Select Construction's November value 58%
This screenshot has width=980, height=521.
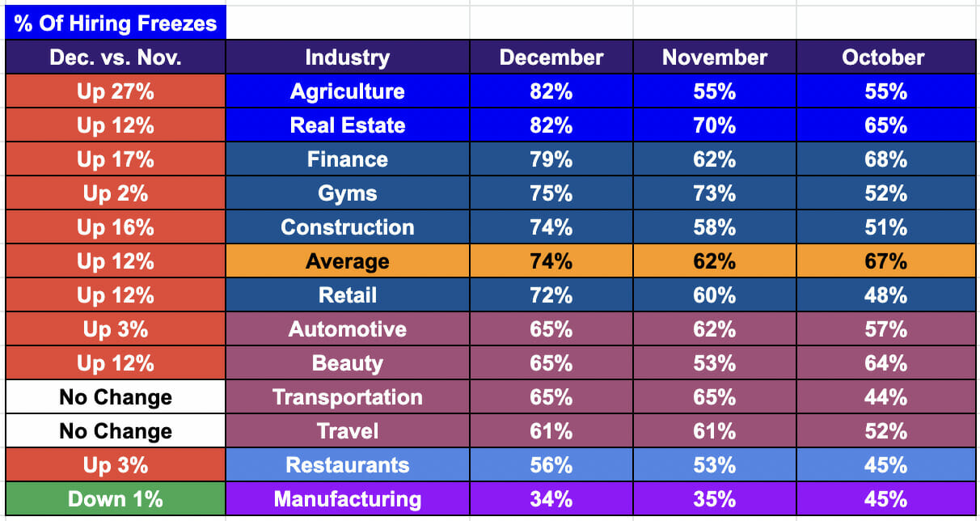714,227
